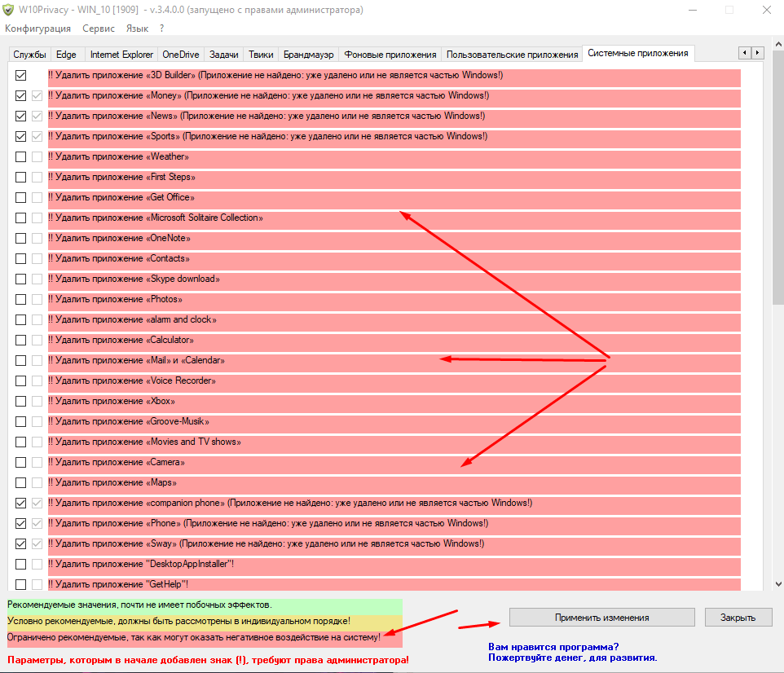Image resolution: width=784 pixels, height=673 pixels.
Task: Check the Photos removal checkbox
Action: (20, 300)
